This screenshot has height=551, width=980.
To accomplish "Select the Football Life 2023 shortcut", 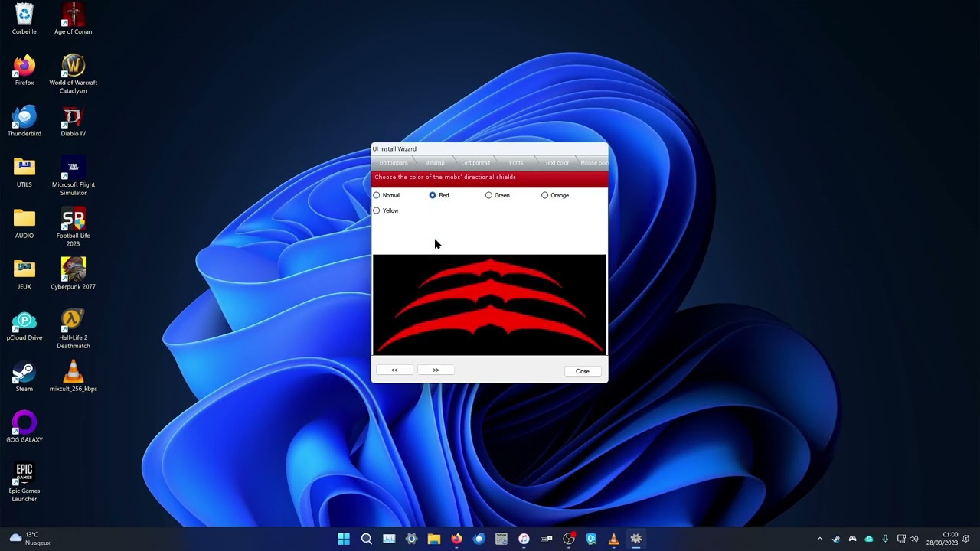I will (73, 227).
